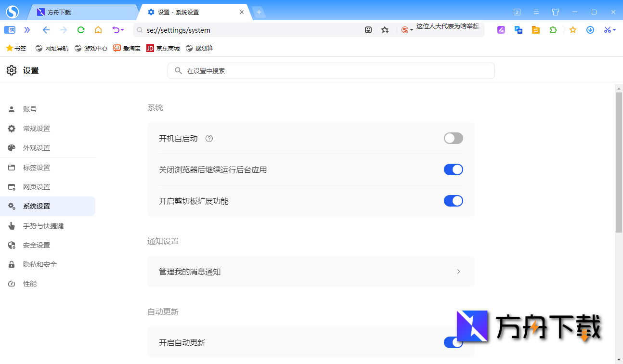This screenshot has width=623, height=364.
Task: Select 隐私和安全 in the sidebar
Action: 39,264
